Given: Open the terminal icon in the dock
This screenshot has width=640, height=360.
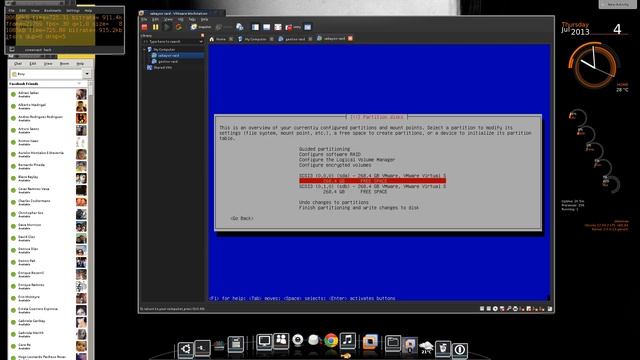Looking at the screenshot, I should click(x=202, y=348).
